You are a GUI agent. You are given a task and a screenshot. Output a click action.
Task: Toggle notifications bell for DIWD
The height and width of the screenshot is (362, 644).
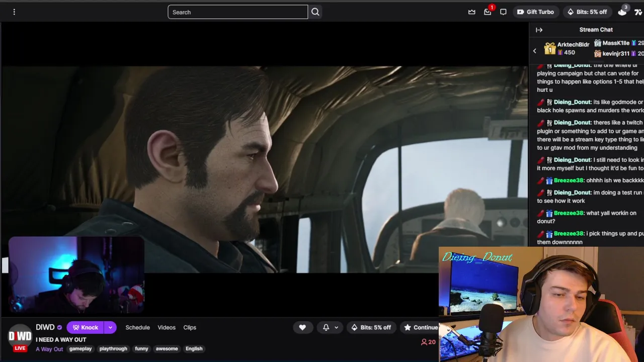(x=326, y=327)
